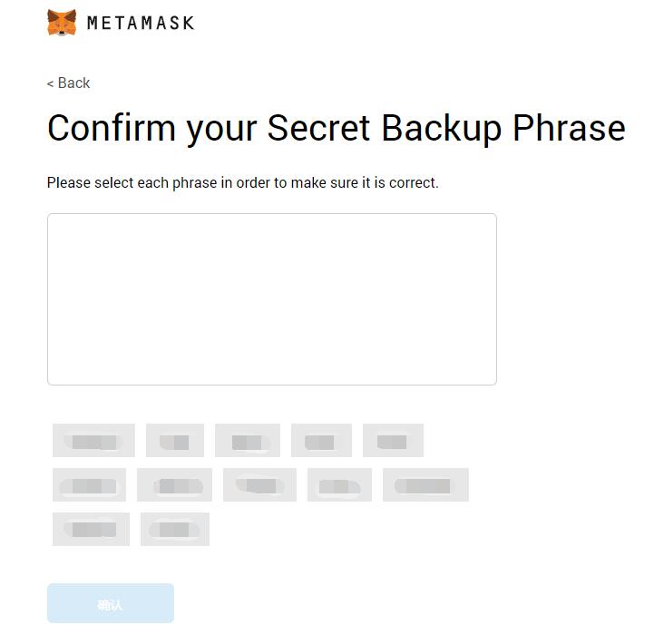
Task: Pick the first blurred word in middle row
Action: tap(89, 485)
